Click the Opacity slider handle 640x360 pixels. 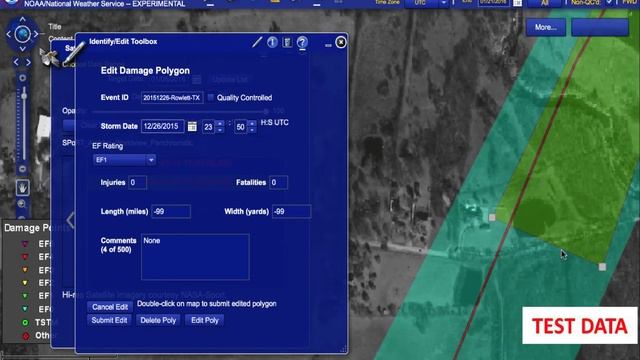(266, 111)
